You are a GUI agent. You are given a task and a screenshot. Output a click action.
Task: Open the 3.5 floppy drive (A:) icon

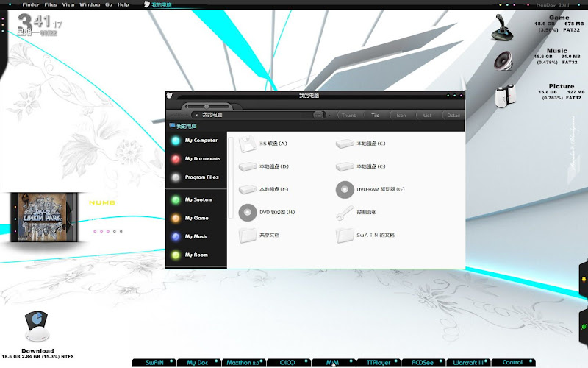click(x=248, y=144)
